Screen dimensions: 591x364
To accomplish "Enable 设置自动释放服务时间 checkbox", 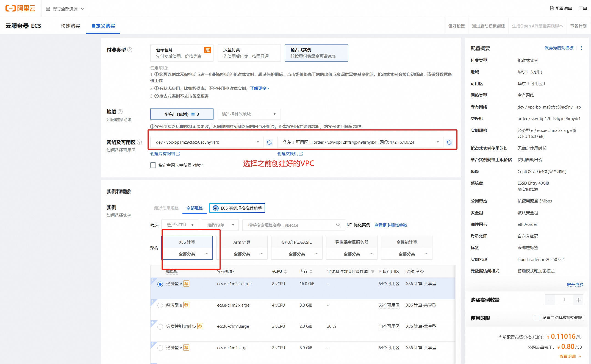I will [x=536, y=318].
